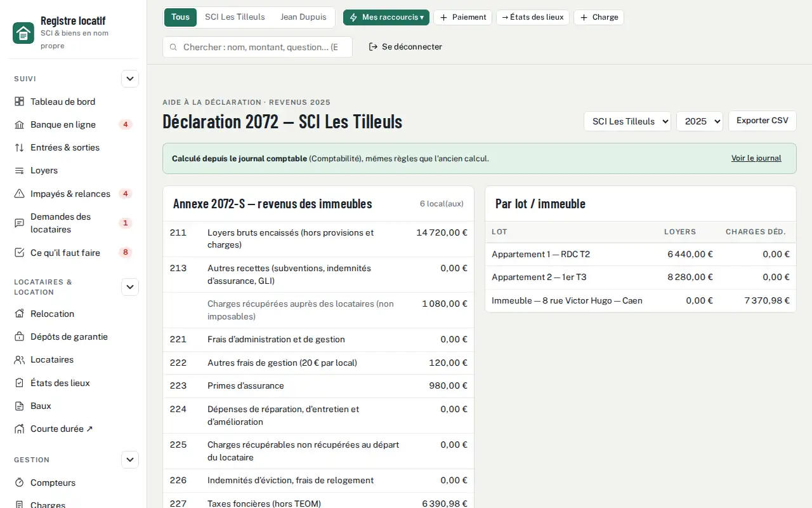Open Demandes des locataires
Screen dimensions: 812x508
coord(73,223)
